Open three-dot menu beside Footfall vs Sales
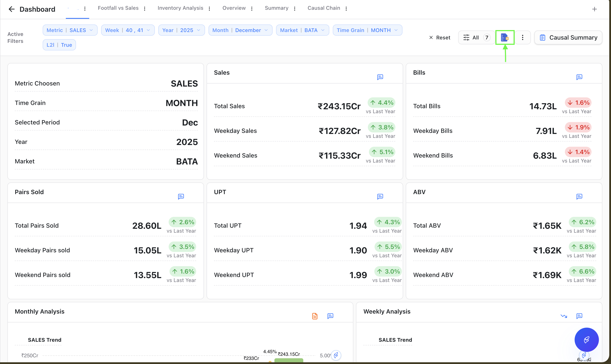This screenshot has height=364, width=611. coord(145,9)
